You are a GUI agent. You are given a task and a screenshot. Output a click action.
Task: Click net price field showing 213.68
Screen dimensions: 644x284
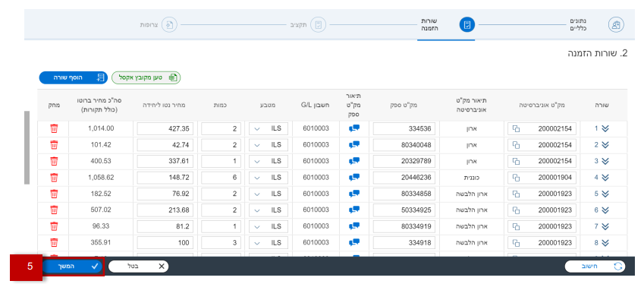click(165, 210)
